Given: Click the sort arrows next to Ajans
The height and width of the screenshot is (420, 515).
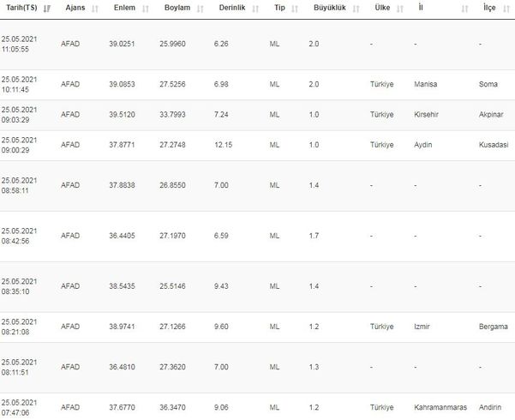Looking at the screenshot, I should (94, 9).
